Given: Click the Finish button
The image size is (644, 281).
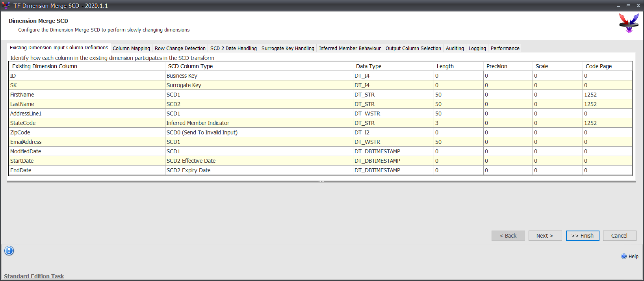Looking at the screenshot, I should pyautogui.click(x=583, y=236).
